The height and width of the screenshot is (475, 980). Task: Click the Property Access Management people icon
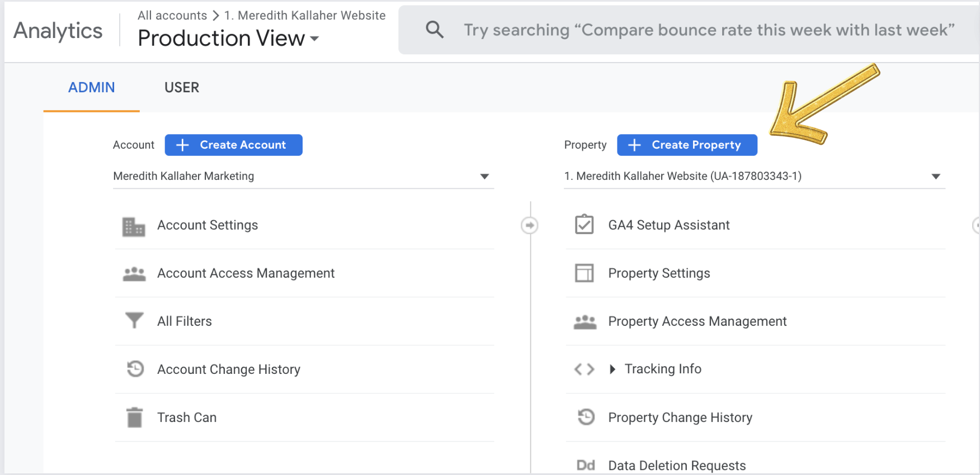coord(585,322)
